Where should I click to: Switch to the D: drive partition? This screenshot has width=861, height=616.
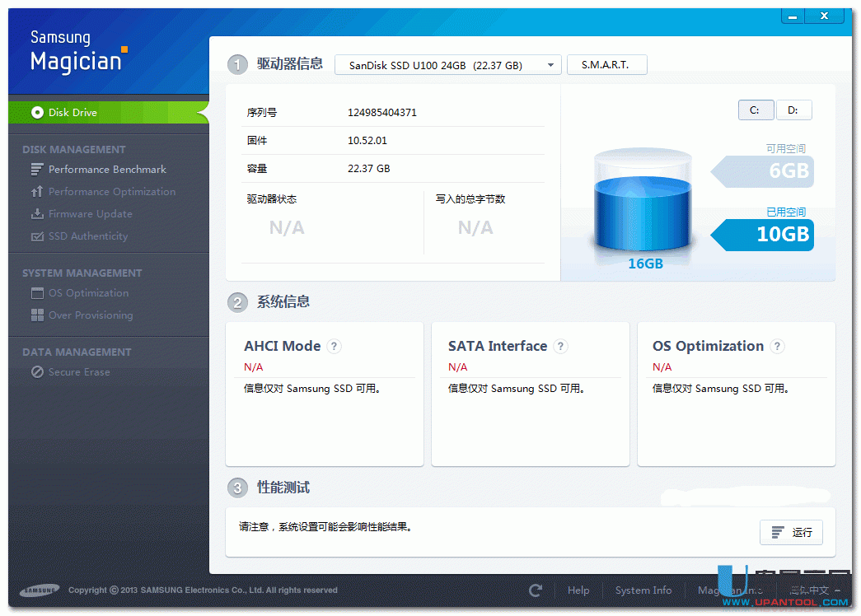click(793, 110)
